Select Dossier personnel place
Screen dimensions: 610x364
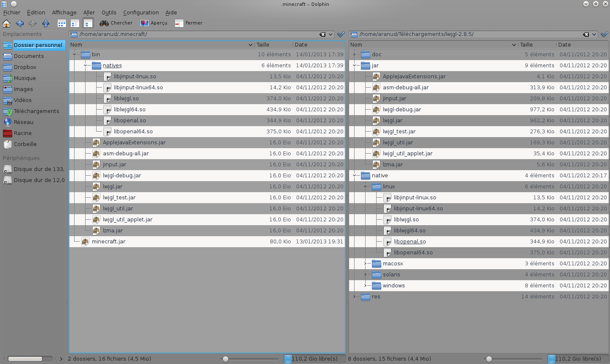(38, 45)
